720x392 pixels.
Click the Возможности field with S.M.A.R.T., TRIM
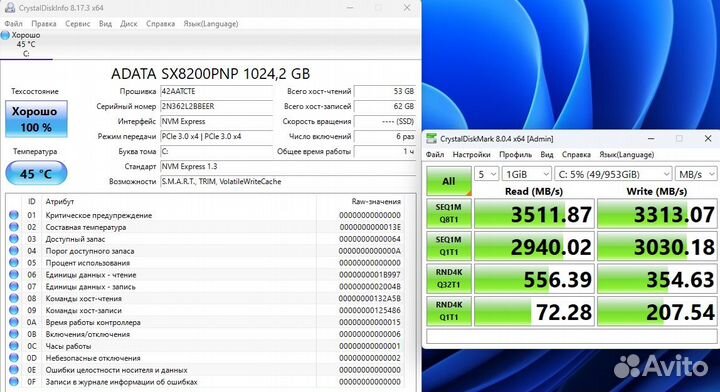288,181
